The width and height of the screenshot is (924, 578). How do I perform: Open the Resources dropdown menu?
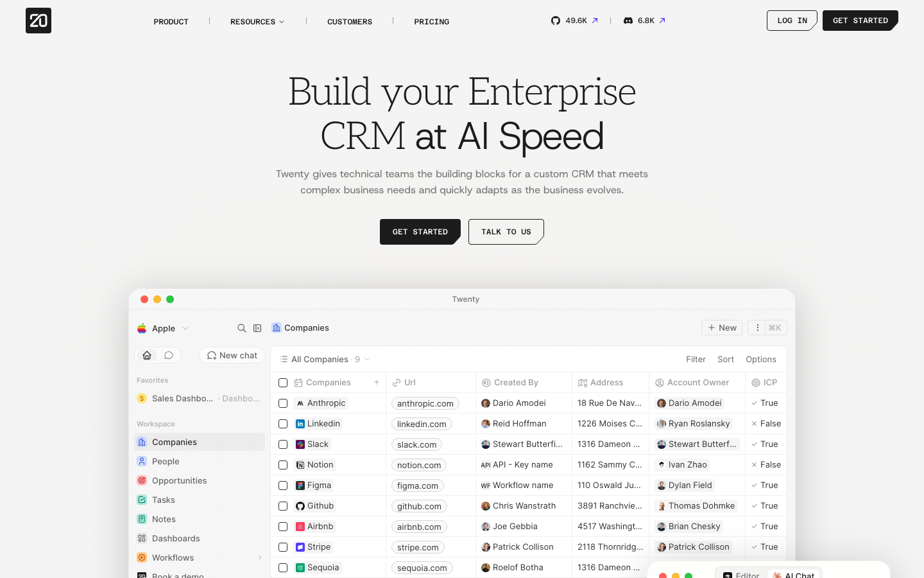point(257,22)
